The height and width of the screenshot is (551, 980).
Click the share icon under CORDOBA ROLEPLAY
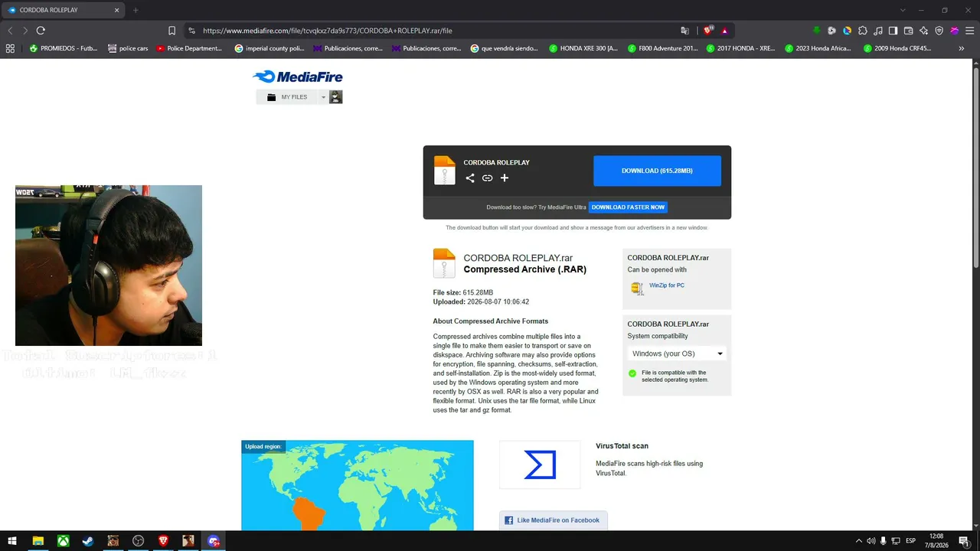point(470,178)
